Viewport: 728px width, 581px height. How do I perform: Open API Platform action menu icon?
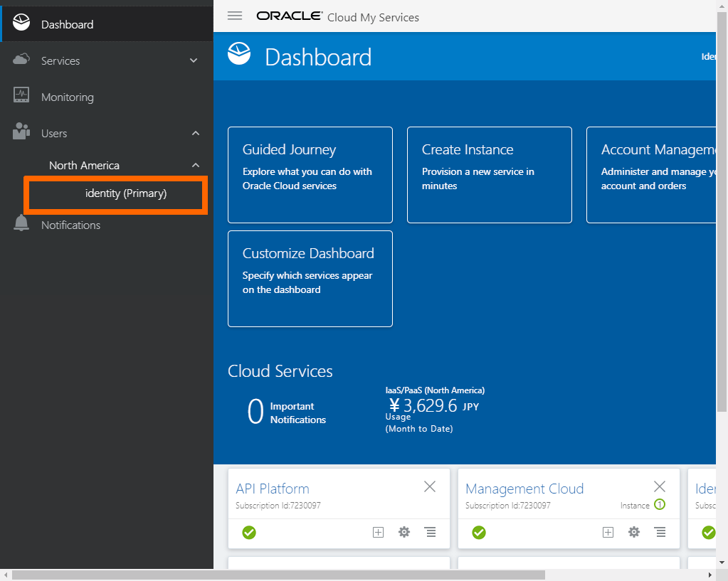coord(431,532)
